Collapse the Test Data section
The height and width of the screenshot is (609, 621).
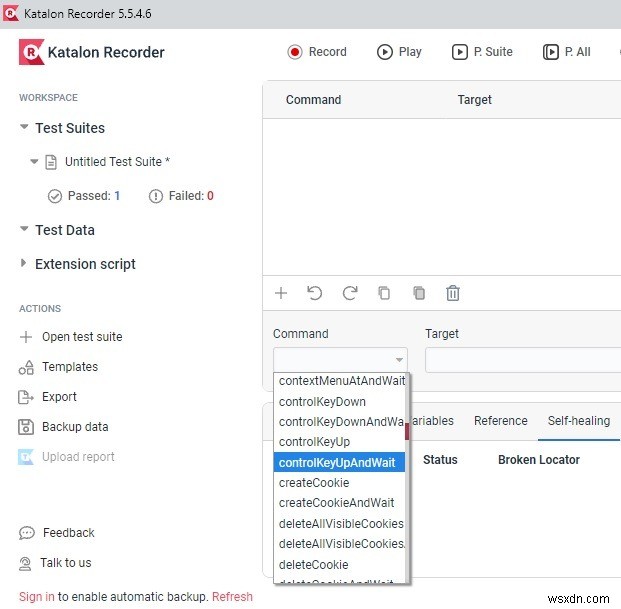pos(25,230)
